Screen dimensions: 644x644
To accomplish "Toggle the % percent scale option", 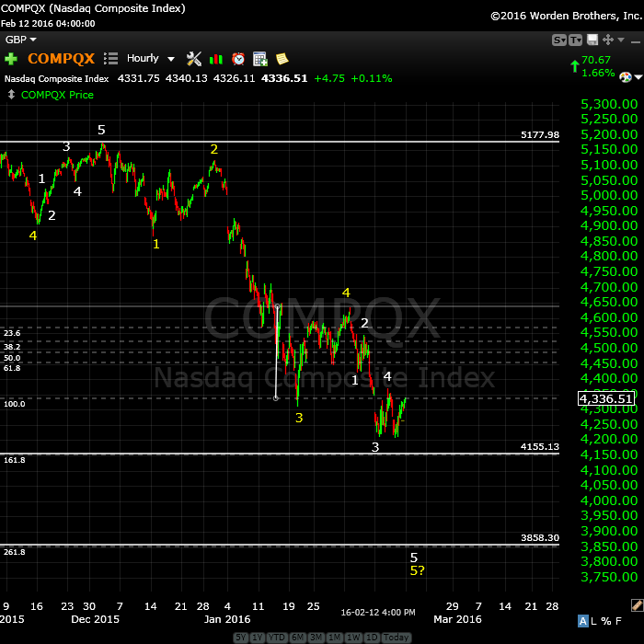I will (605, 621).
